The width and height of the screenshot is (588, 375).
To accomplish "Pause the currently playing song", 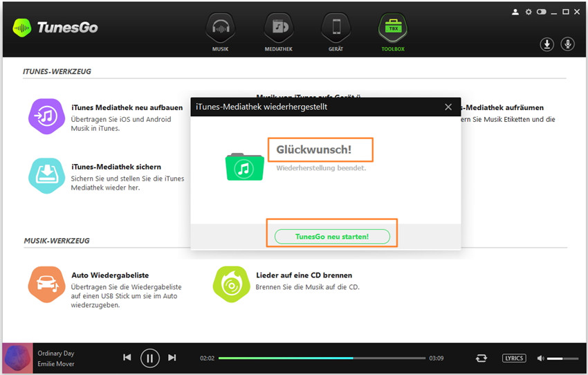I will [149, 358].
